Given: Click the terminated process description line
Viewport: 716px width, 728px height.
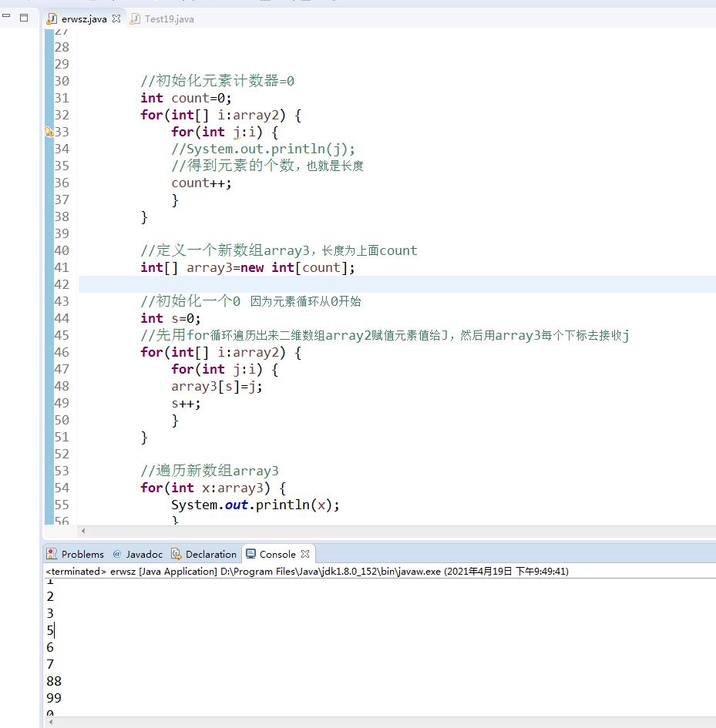Looking at the screenshot, I should coord(307,571).
